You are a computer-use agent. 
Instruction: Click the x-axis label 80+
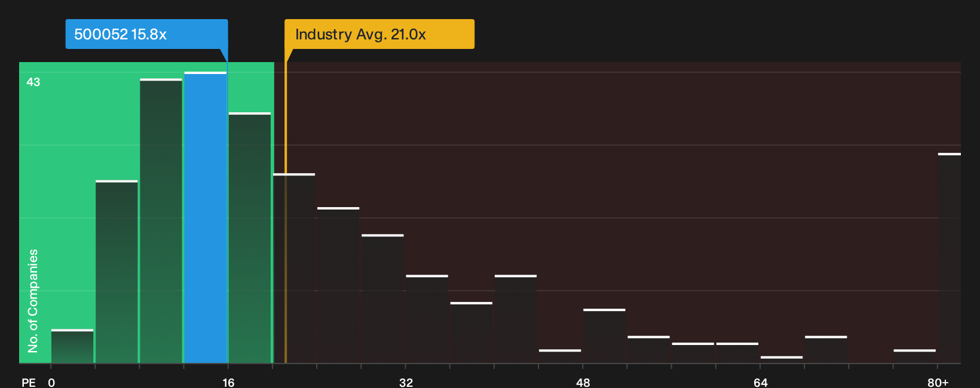point(938,383)
